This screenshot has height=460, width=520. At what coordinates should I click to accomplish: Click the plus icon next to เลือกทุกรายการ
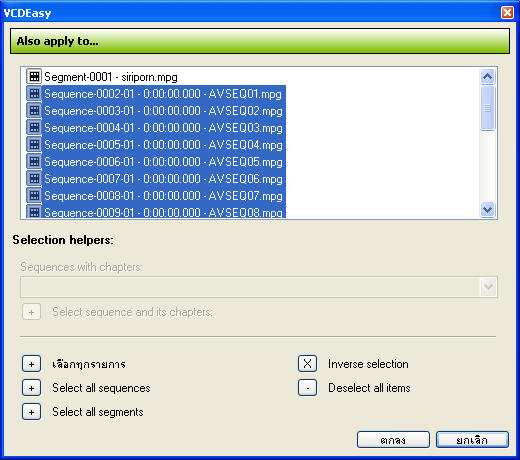[31, 364]
